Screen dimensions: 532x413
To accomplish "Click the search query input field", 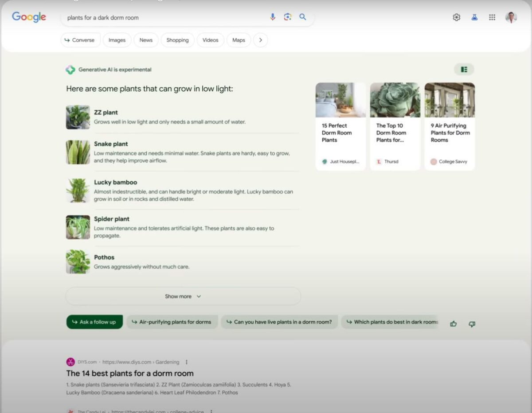I will [x=164, y=18].
